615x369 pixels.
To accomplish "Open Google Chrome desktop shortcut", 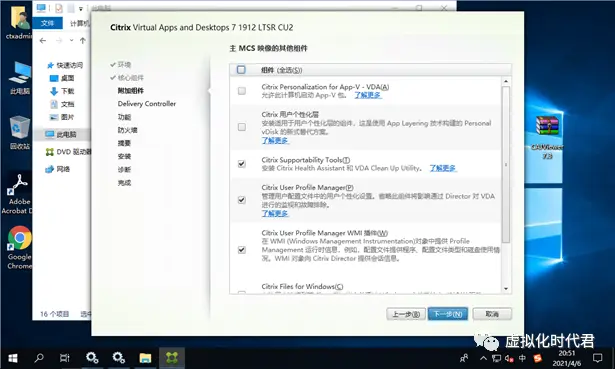I will [19, 247].
